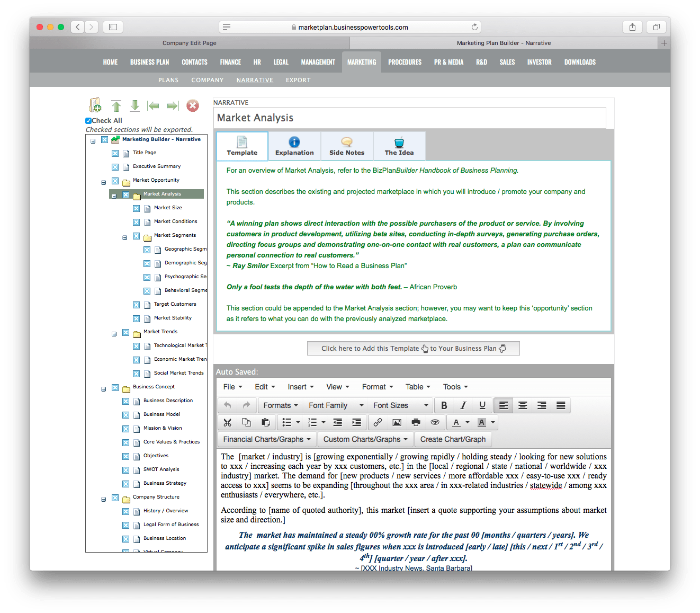Uncheck Market Conditions export checkbox
The image size is (700, 613).
[x=136, y=222]
